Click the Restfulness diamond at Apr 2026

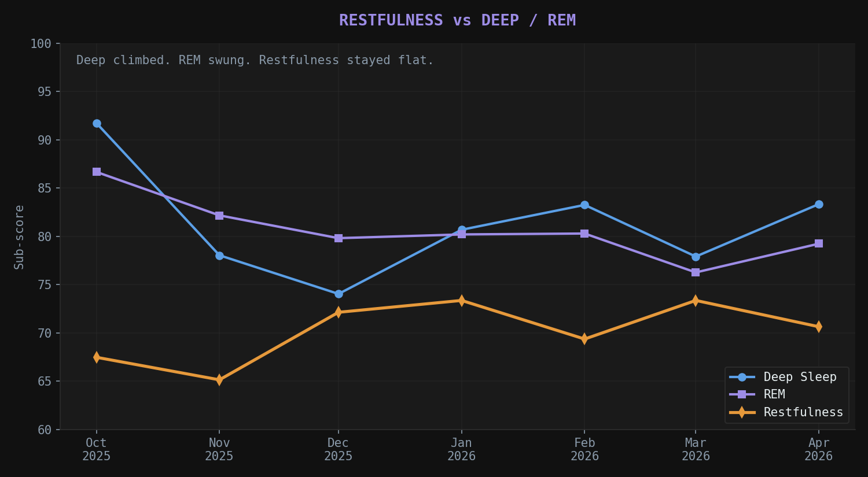pyautogui.click(x=819, y=327)
